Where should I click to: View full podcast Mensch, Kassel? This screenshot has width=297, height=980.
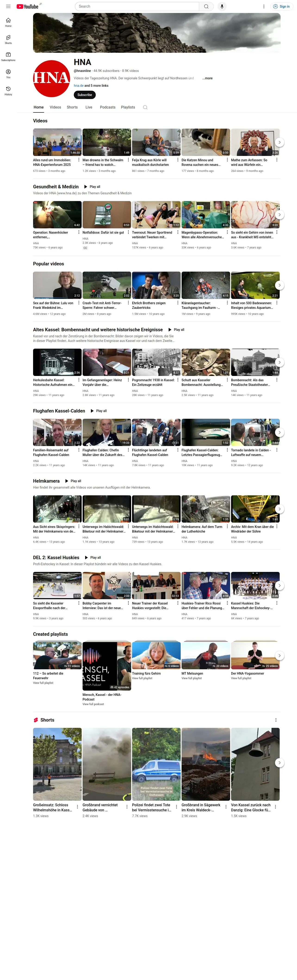click(93, 704)
